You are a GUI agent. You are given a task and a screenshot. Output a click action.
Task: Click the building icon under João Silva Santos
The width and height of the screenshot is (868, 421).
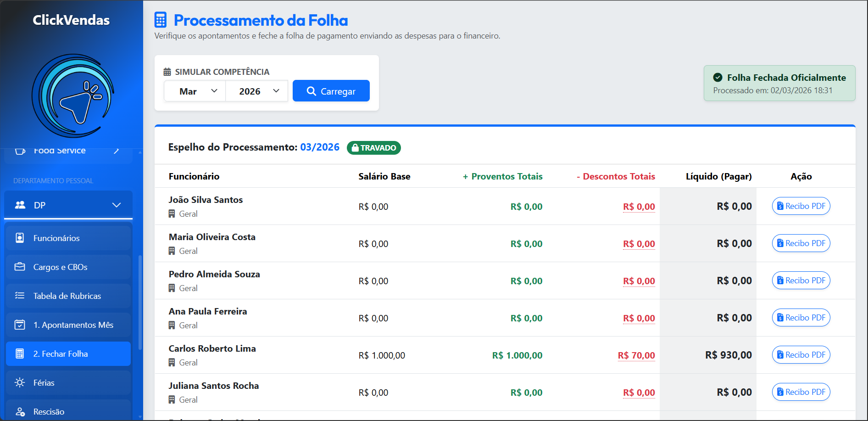pos(172,213)
